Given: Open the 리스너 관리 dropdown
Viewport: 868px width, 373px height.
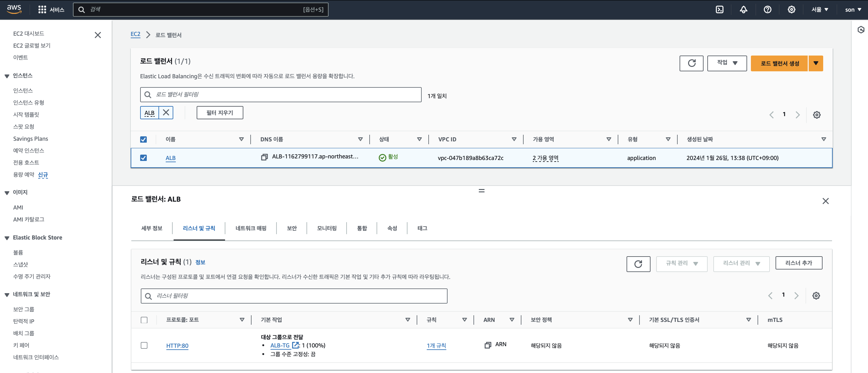Looking at the screenshot, I should tap(741, 264).
